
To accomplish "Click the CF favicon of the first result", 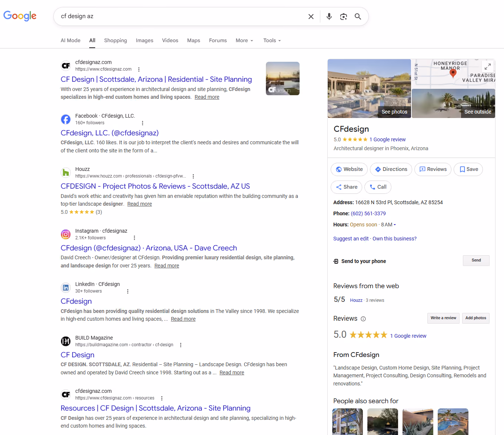I will click(66, 65).
